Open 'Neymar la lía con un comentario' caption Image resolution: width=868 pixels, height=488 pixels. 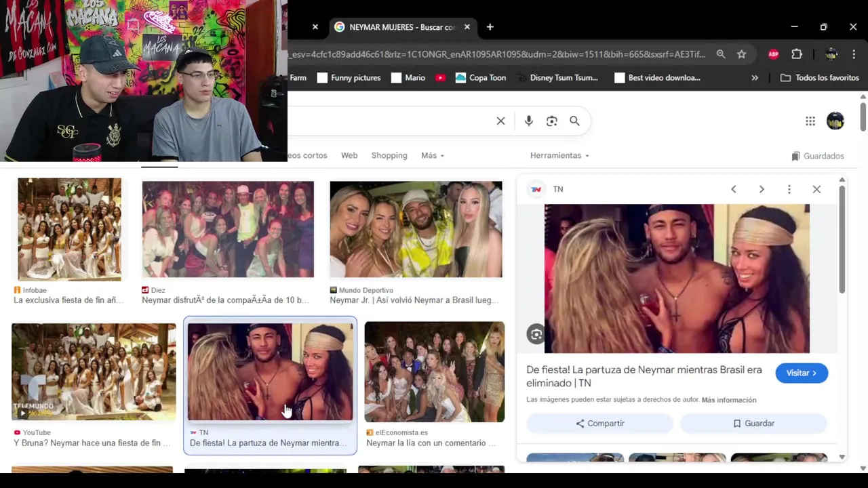click(x=431, y=443)
